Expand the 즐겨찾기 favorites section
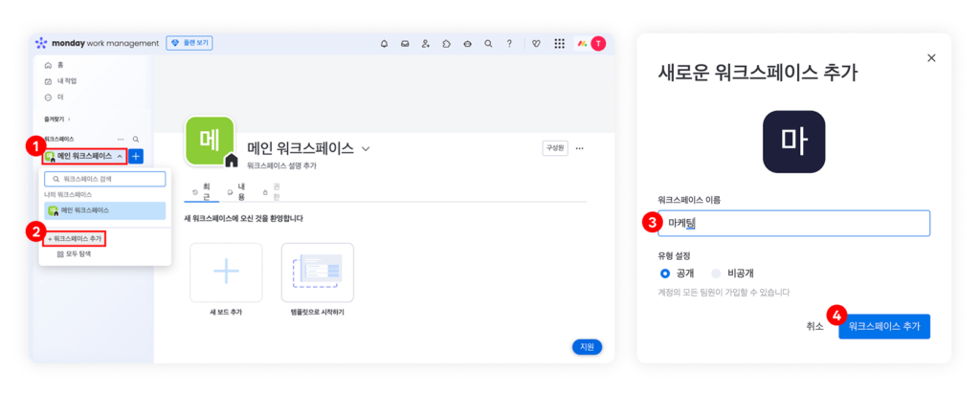This screenshot has width=980, height=393. tap(57, 119)
